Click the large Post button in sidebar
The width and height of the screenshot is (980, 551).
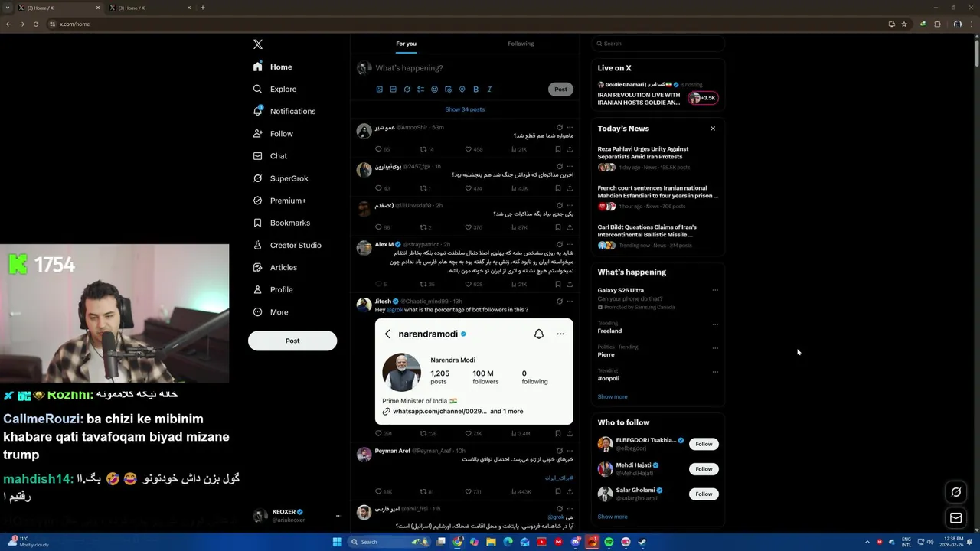(292, 341)
